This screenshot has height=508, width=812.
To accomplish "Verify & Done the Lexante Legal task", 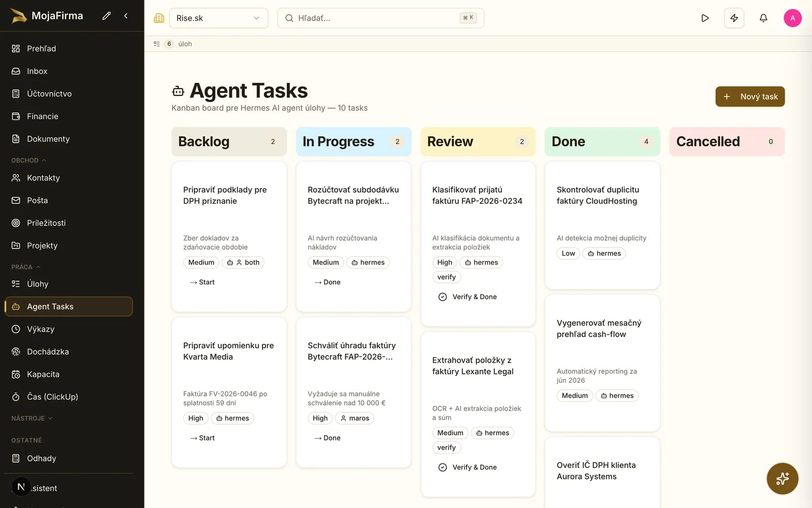I will 467,467.
